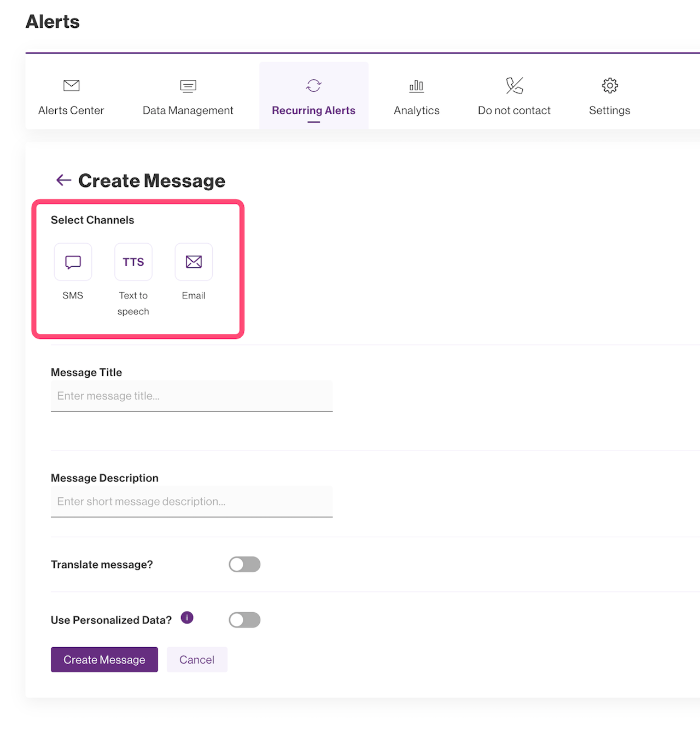The width and height of the screenshot is (700, 739).
Task: Open the Alerts Center tab label
Action: (x=71, y=110)
